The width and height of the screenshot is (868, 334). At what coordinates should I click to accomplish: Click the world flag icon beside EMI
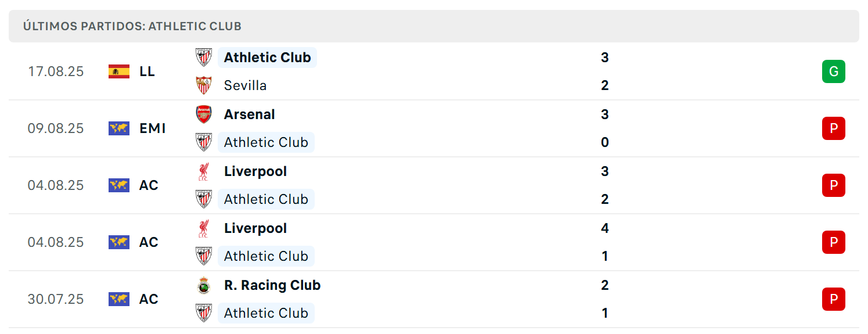[119, 128]
